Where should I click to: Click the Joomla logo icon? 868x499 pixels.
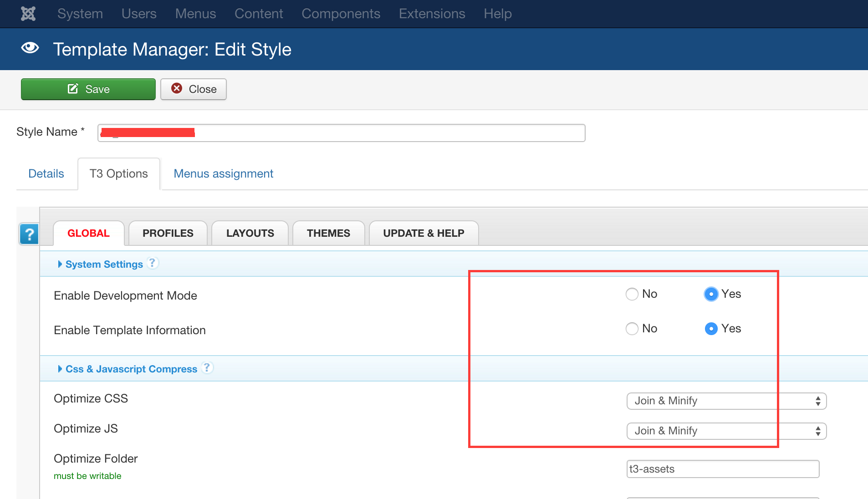click(x=28, y=14)
